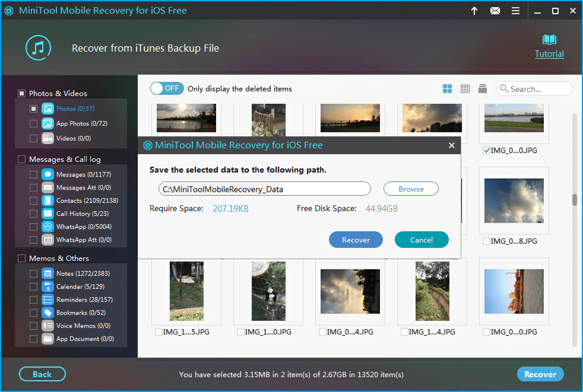Click the Videos category icon
The width and height of the screenshot is (583, 392).
click(47, 138)
